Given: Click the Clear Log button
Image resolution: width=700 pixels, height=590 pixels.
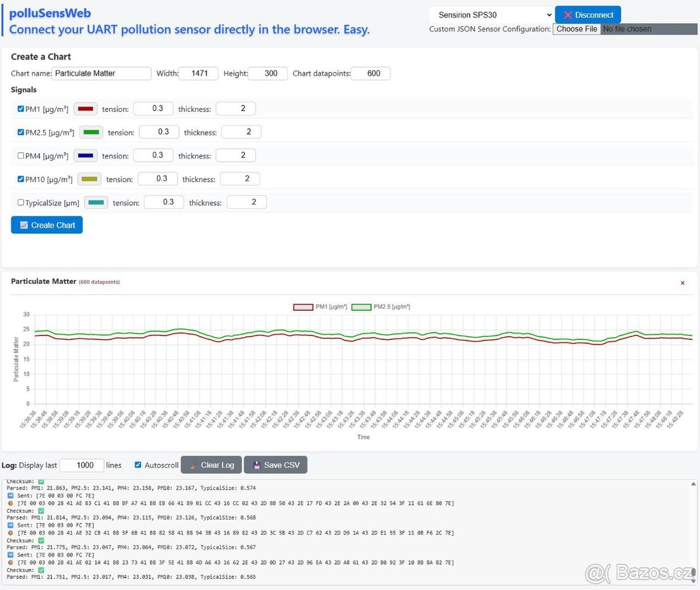Looking at the screenshot, I should point(211,465).
